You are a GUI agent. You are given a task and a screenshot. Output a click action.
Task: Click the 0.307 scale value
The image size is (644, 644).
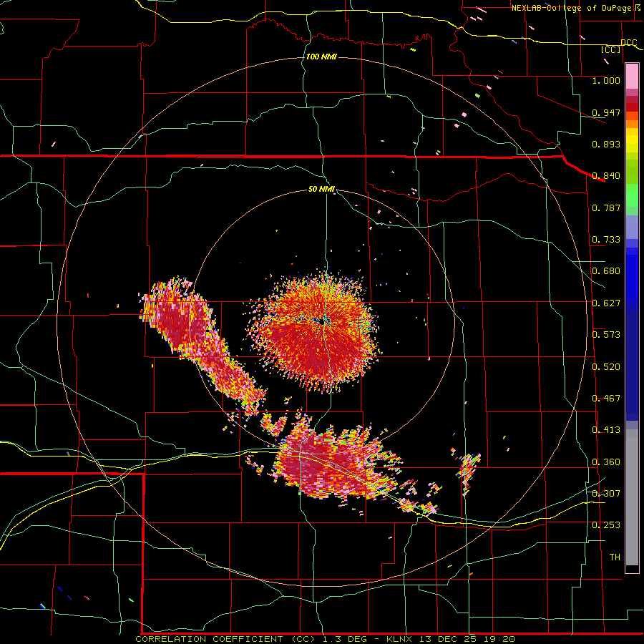pos(606,494)
